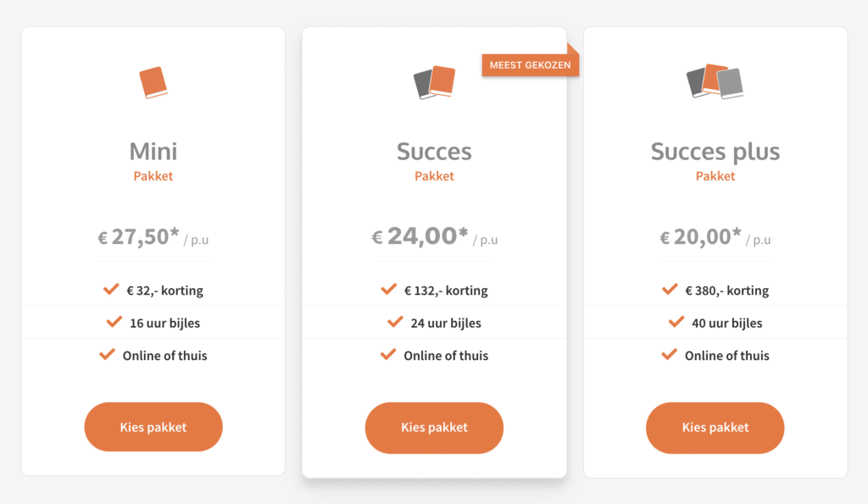The width and height of the screenshot is (868, 504).
Task: Click the Mini package title
Action: pyautogui.click(x=153, y=152)
